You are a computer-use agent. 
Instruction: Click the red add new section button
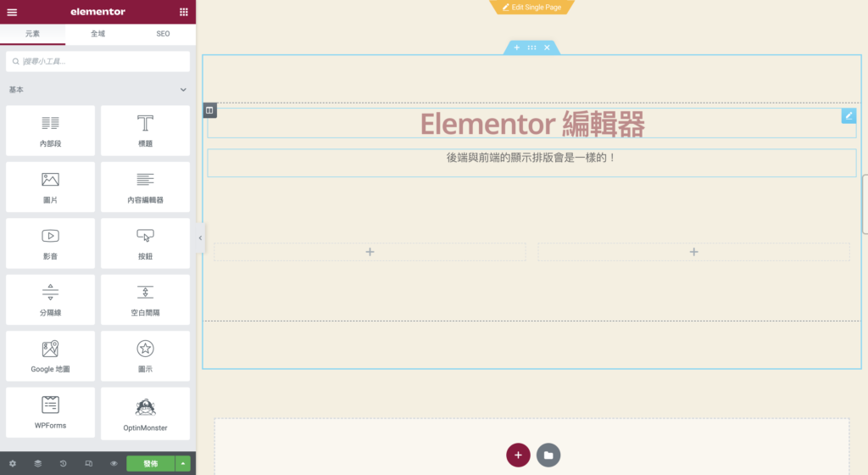(x=518, y=455)
